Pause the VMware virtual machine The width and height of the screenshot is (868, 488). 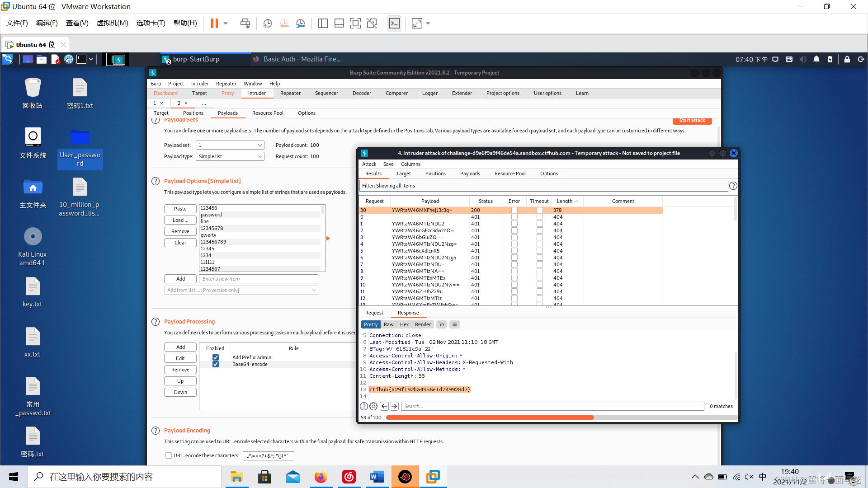pyautogui.click(x=214, y=23)
